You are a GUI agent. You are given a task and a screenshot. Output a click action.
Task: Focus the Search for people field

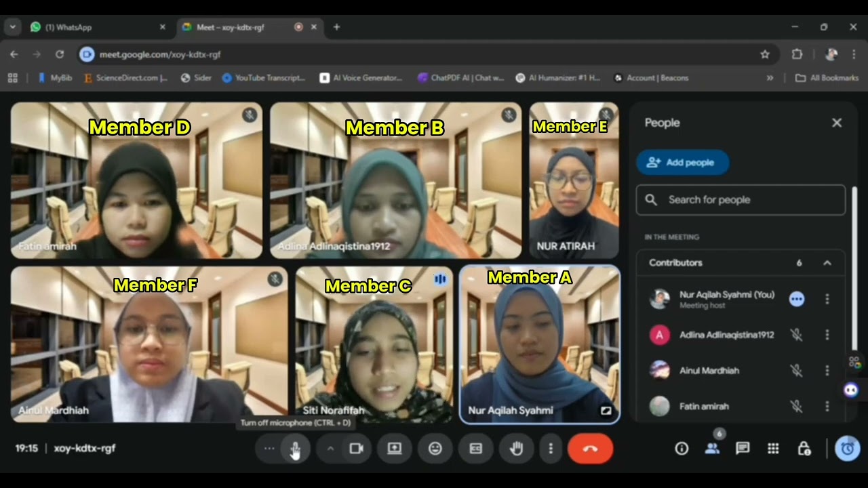[741, 200]
